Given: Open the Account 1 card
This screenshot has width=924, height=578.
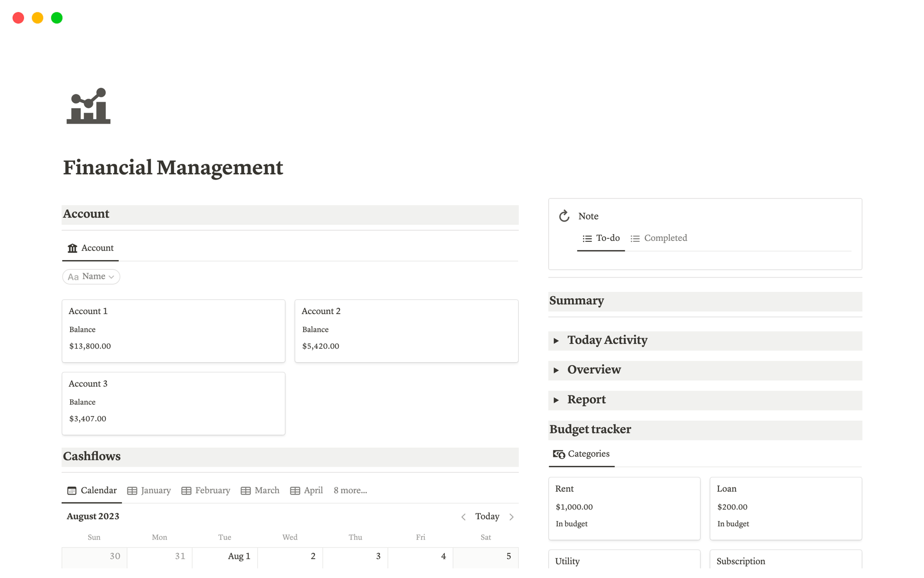Looking at the screenshot, I should (x=173, y=331).
